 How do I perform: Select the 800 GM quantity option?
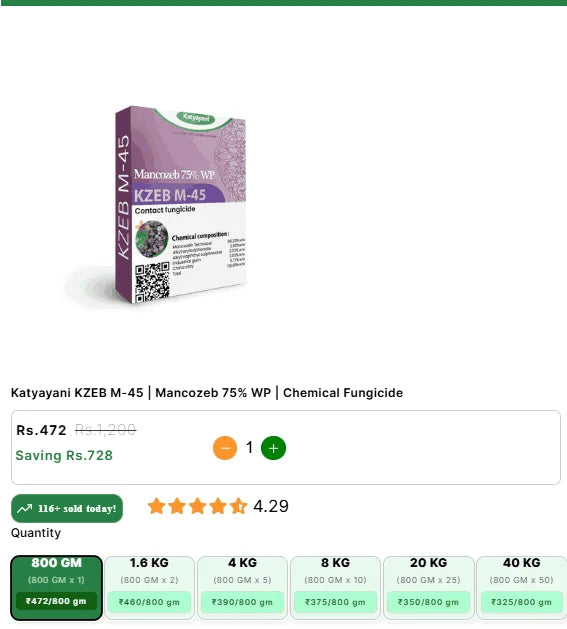click(x=57, y=588)
